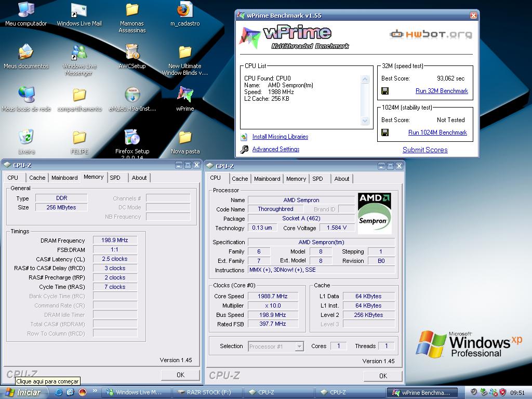Image resolution: width=532 pixels, height=399 pixels.
Task: Open AWCSetup installer icon
Action: pos(132,57)
